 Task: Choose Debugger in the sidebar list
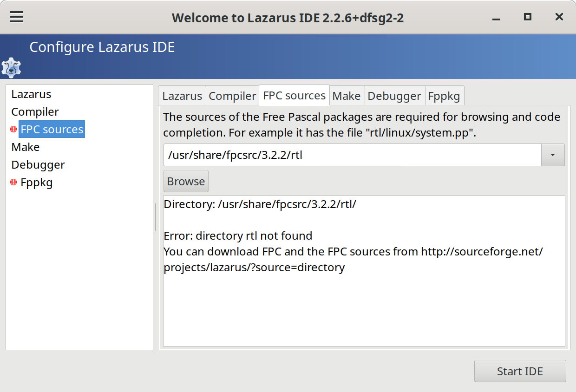38,165
